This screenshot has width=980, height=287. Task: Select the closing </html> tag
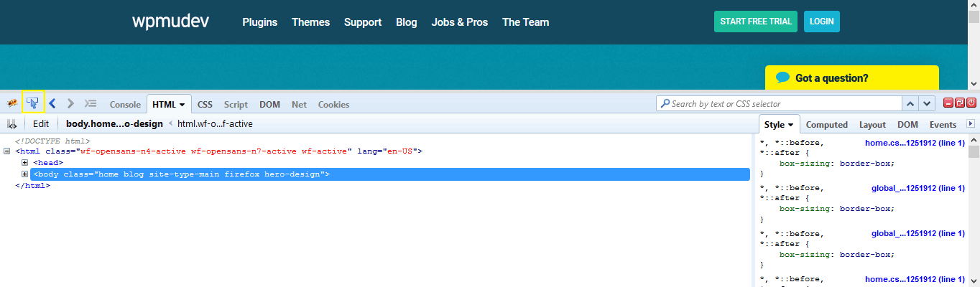[x=32, y=186]
